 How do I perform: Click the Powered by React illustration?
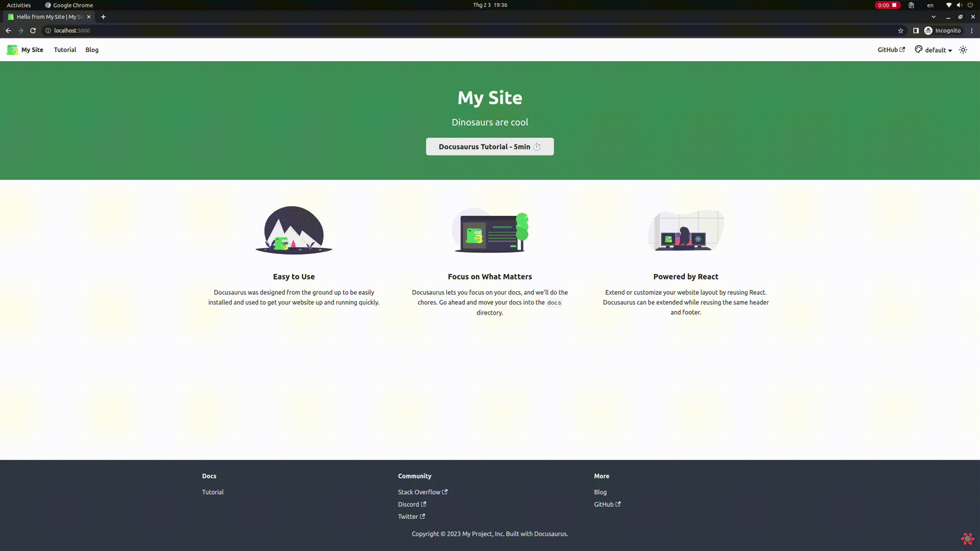pos(685,230)
